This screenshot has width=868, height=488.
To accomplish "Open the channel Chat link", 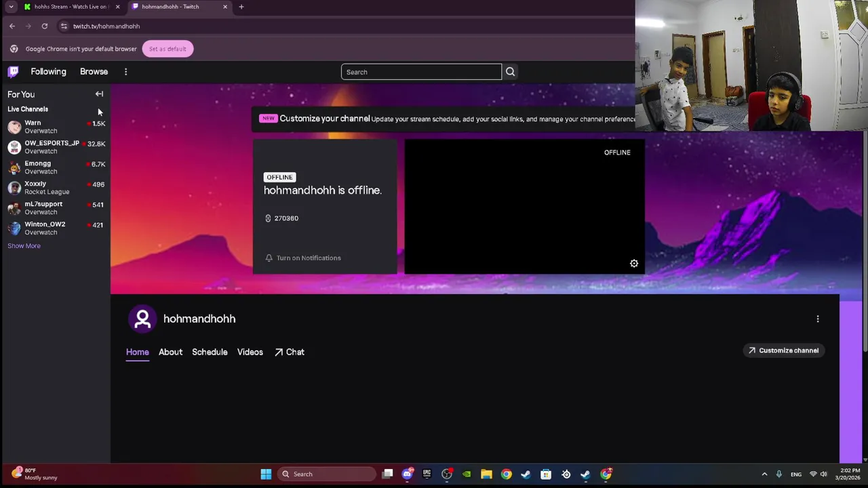I will click(290, 352).
